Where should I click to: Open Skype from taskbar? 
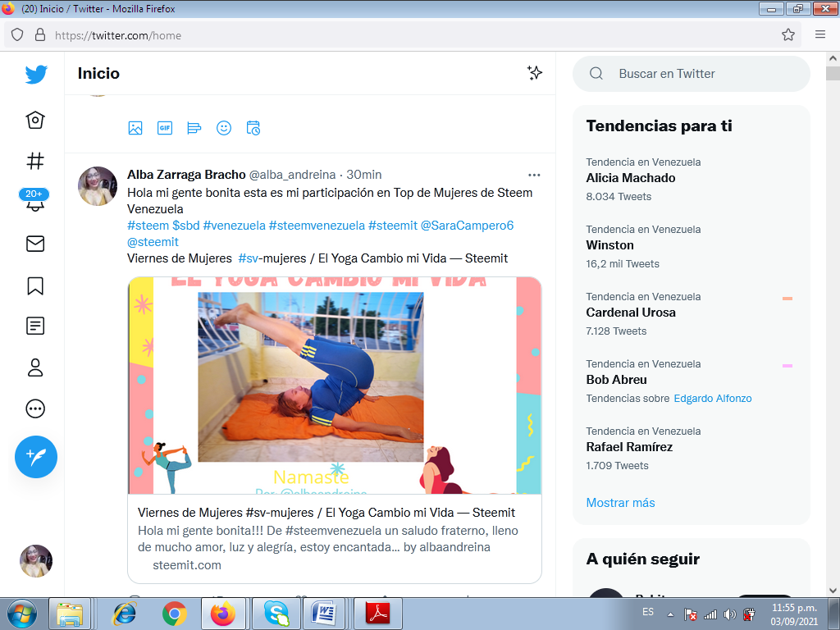(x=276, y=614)
